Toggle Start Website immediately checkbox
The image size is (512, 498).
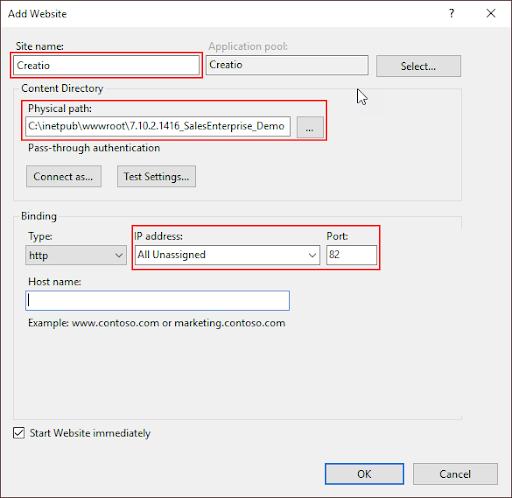[x=19, y=433]
